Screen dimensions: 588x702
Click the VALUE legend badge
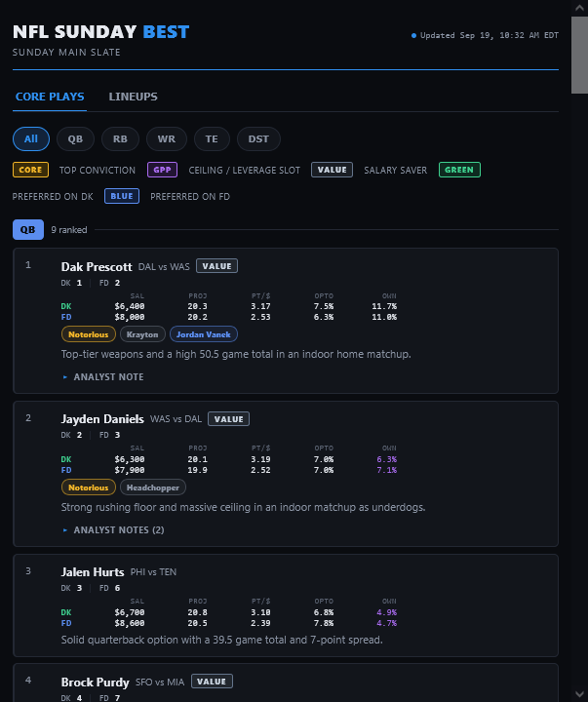[332, 170]
